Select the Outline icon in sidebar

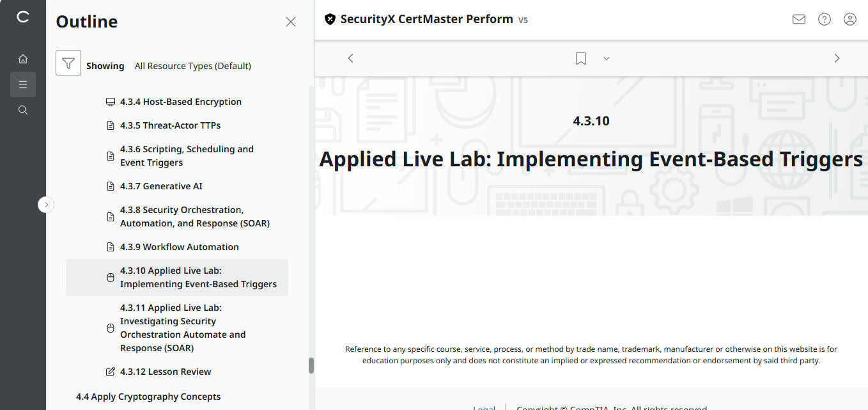point(23,84)
